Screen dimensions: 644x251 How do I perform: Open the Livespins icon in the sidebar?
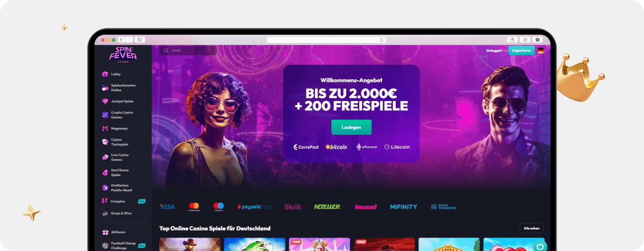105,201
